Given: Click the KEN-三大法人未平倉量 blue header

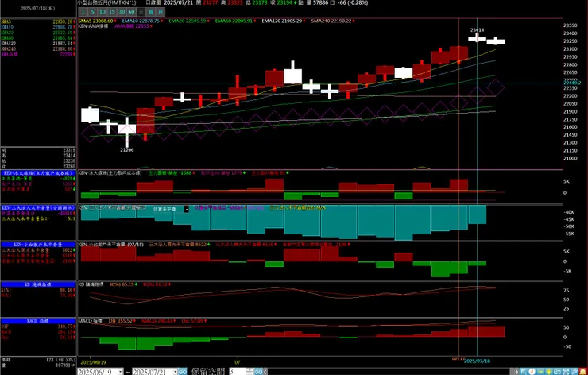Looking at the screenshot, I should [x=38, y=207].
